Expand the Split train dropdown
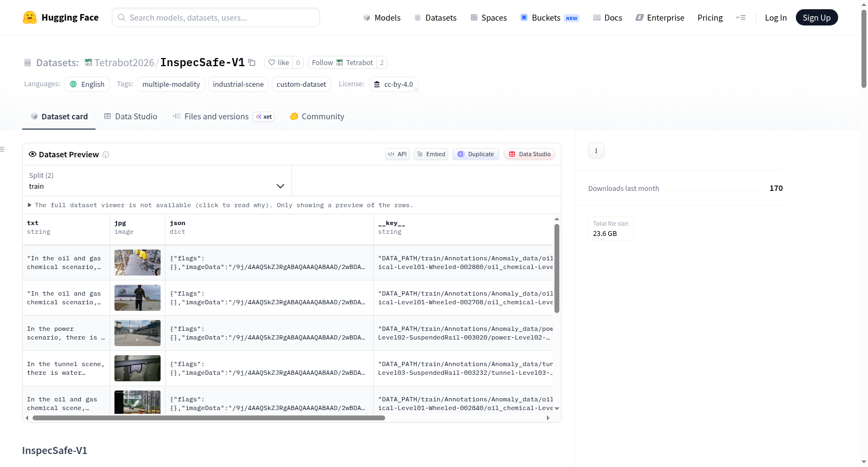The width and height of the screenshot is (868, 467). pos(157,181)
